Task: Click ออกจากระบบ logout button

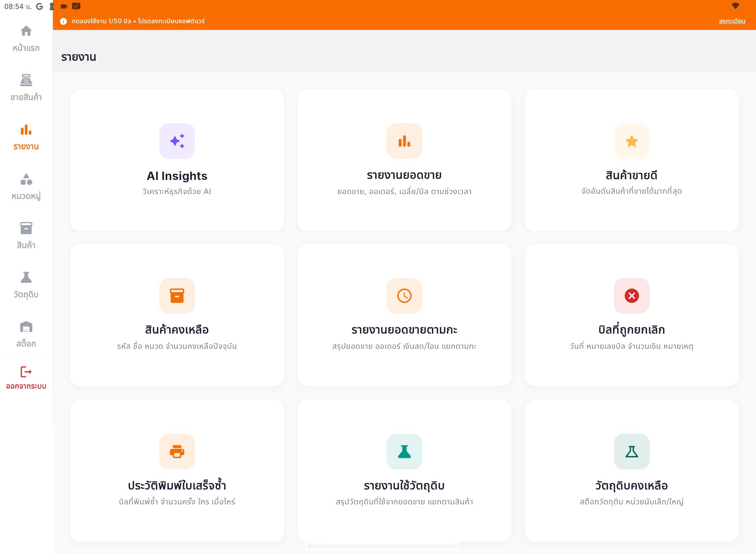Action: [x=26, y=377]
